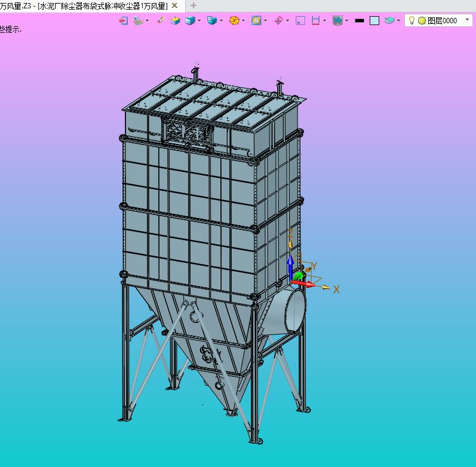Click the small window square icon

pyautogui.click(x=300, y=21)
